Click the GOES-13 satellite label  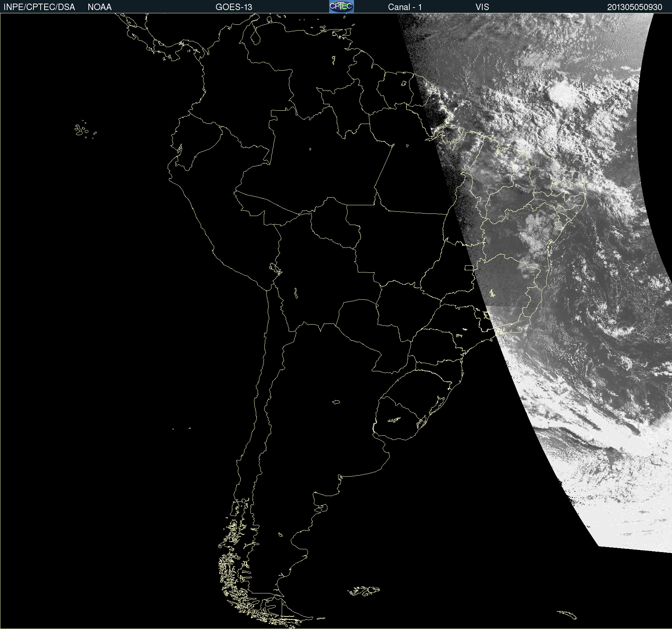tap(234, 7)
